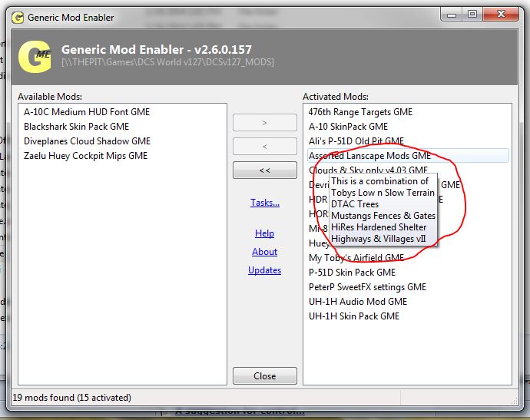The height and width of the screenshot is (420, 530).
Task: Click the enable mod '>' button
Action: tap(265, 123)
